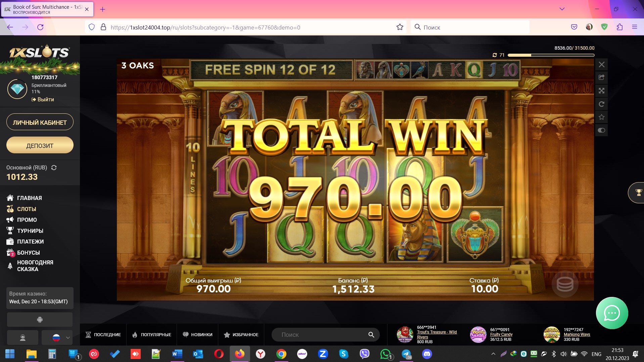Open browser extensions puzzle icon
644x362 pixels.
tap(619, 27)
